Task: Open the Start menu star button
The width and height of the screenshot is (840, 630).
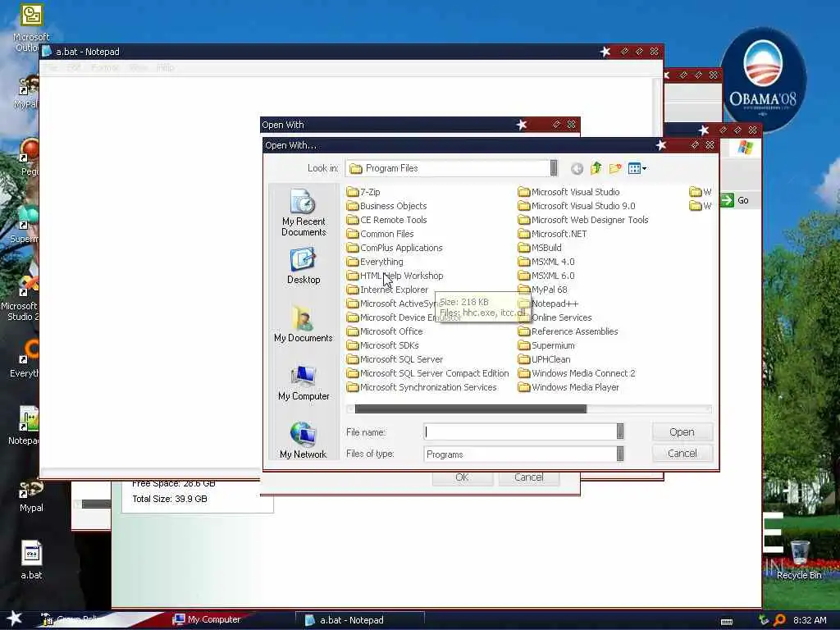Action: coord(15,619)
